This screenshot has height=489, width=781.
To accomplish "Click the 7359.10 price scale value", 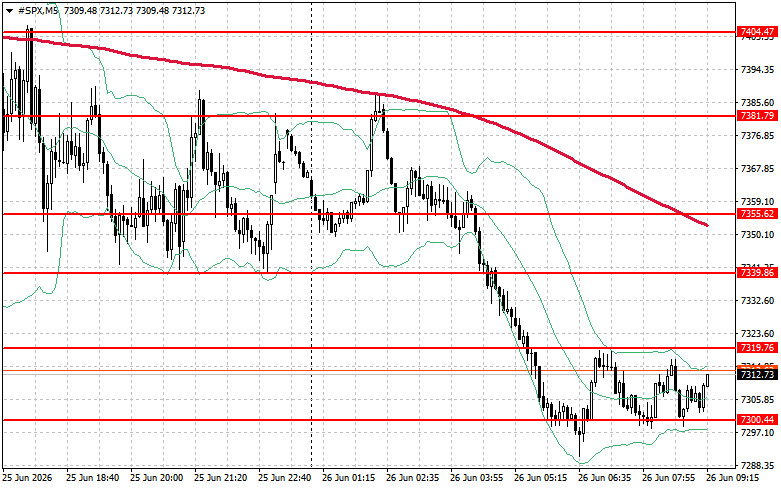I will click(x=757, y=202).
